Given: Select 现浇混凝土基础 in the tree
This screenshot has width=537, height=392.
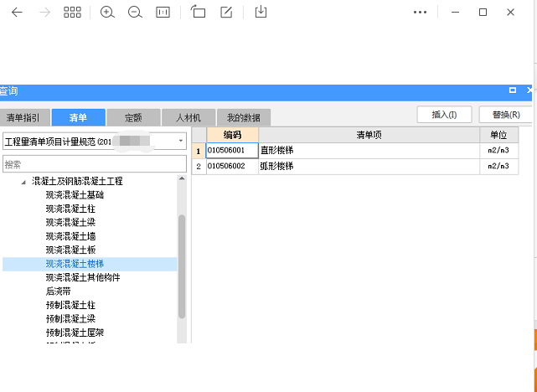Looking at the screenshot, I should 75,195.
